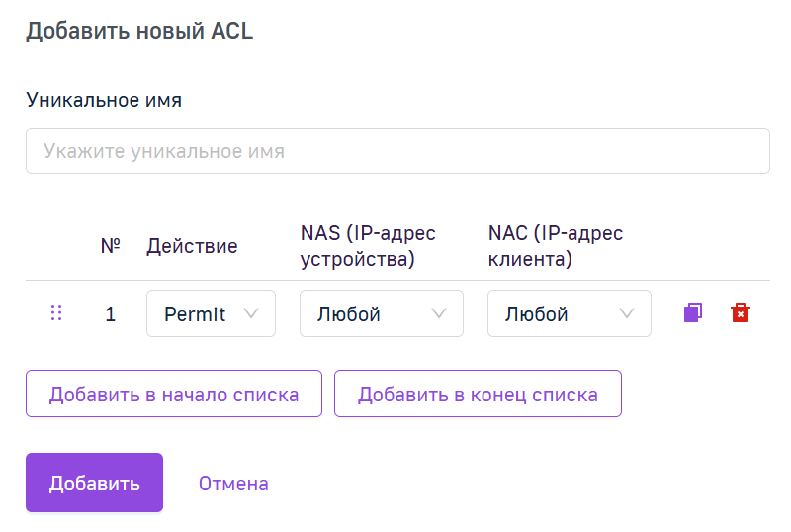
Task: Click Добавить в конец списка button
Action: pyautogui.click(x=478, y=394)
